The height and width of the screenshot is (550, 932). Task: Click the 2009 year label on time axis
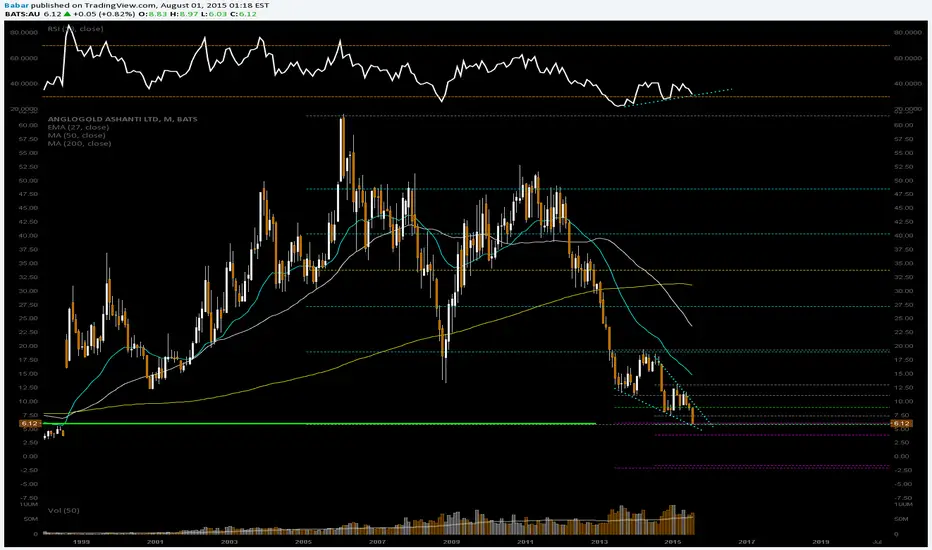tap(451, 542)
